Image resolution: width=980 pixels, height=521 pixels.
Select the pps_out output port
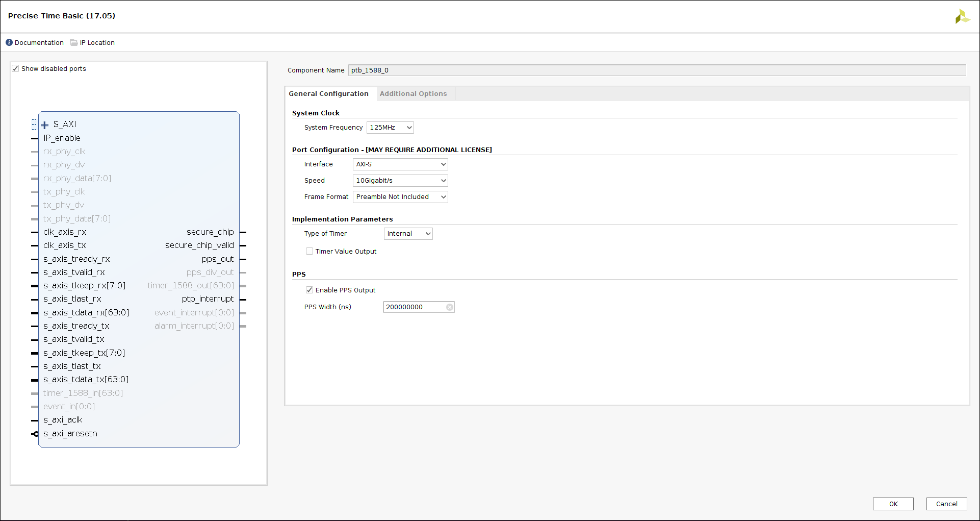(218, 259)
